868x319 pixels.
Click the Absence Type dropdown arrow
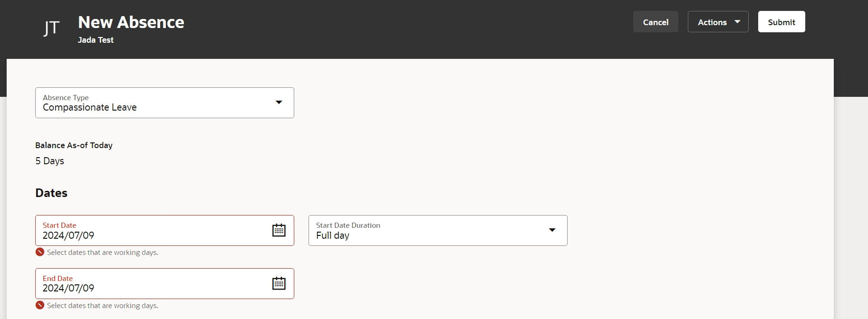point(279,103)
